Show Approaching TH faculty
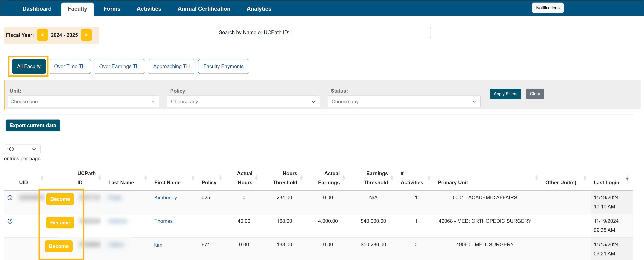The width and height of the screenshot is (644, 260). [x=171, y=66]
